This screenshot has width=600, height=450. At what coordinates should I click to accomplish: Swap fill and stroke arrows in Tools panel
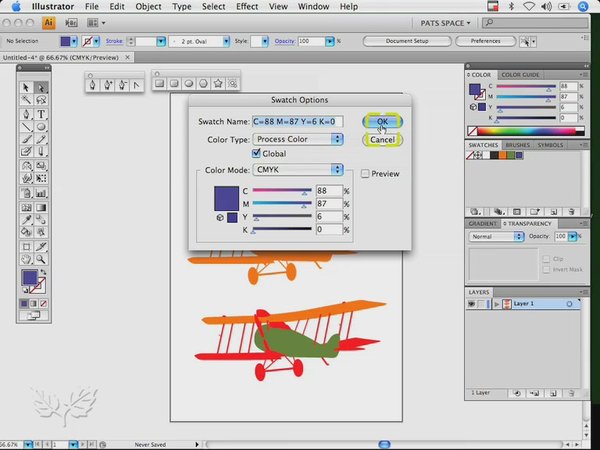43,272
